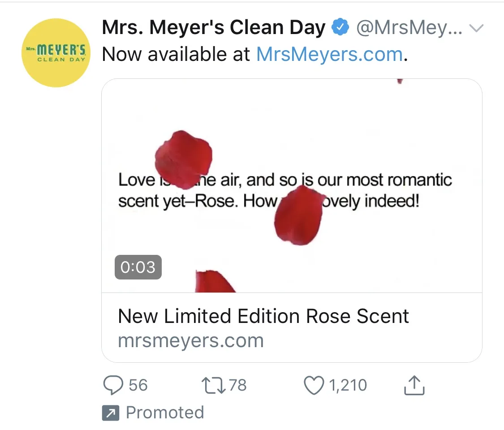This screenshot has width=504, height=430.
Task: Reply to tweet via speech bubble icon
Action: [113, 385]
